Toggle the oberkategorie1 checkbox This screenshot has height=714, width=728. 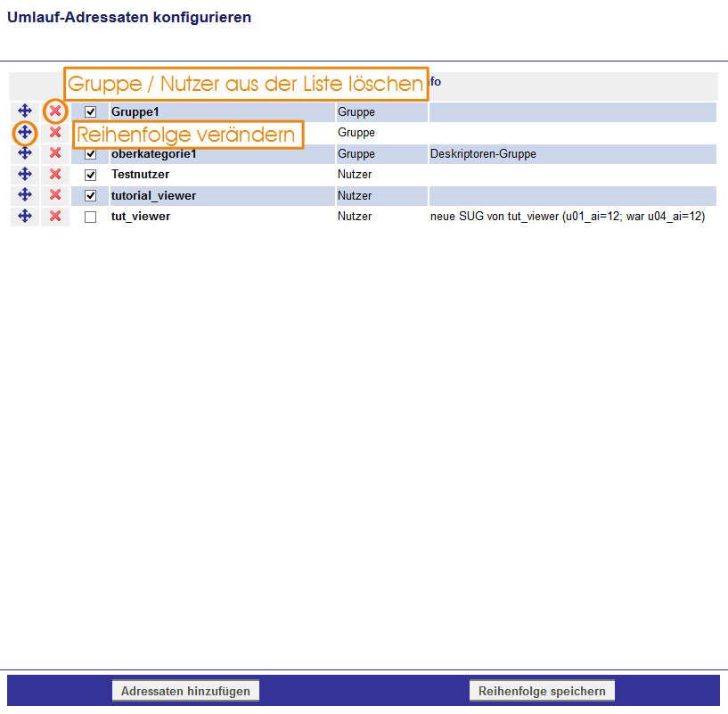[x=91, y=153]
